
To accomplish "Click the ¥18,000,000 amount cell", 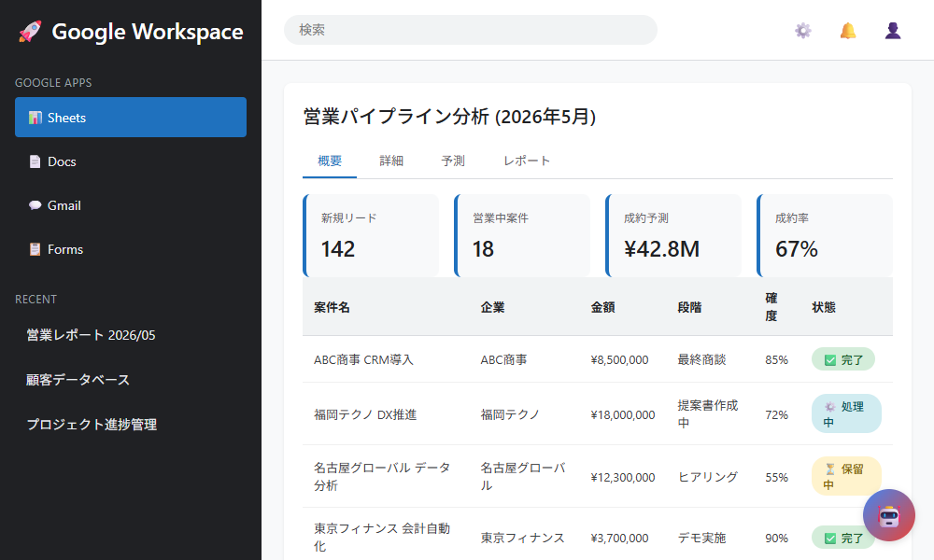I will click(622, 414).
